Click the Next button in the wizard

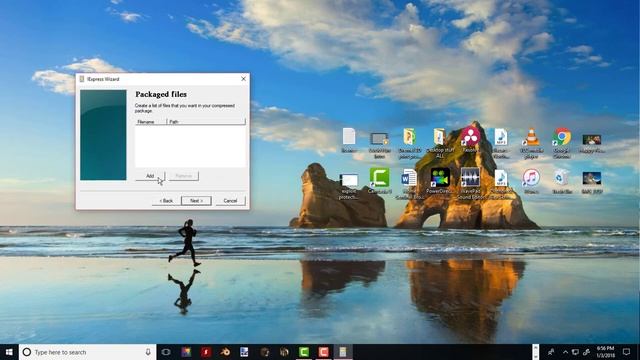pos(196,200)
